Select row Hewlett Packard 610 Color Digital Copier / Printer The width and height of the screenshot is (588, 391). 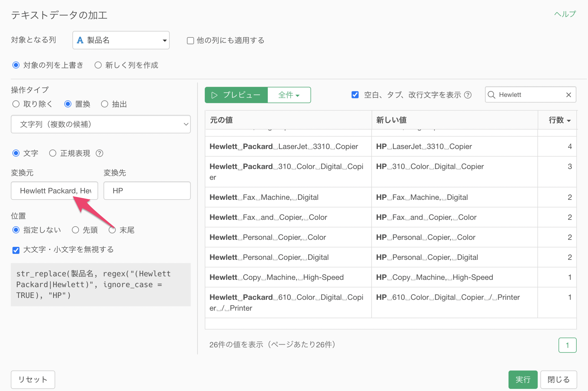point(391,303)
